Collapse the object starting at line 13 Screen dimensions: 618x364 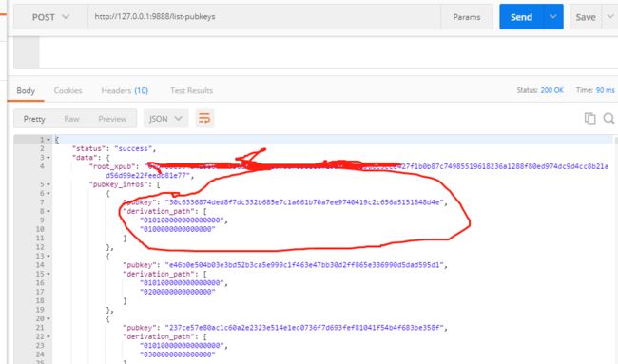(48, 256)
